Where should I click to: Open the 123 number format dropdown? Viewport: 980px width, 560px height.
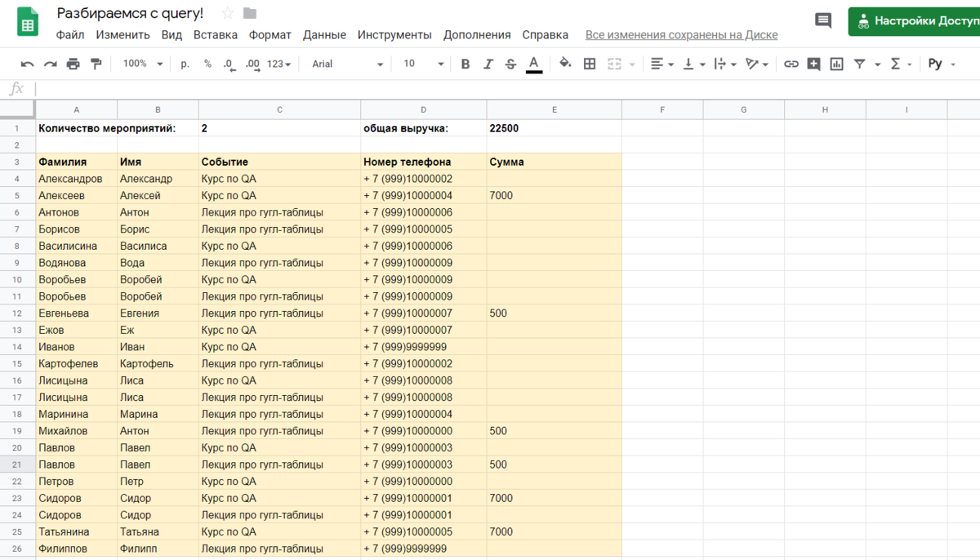[278, 64]
